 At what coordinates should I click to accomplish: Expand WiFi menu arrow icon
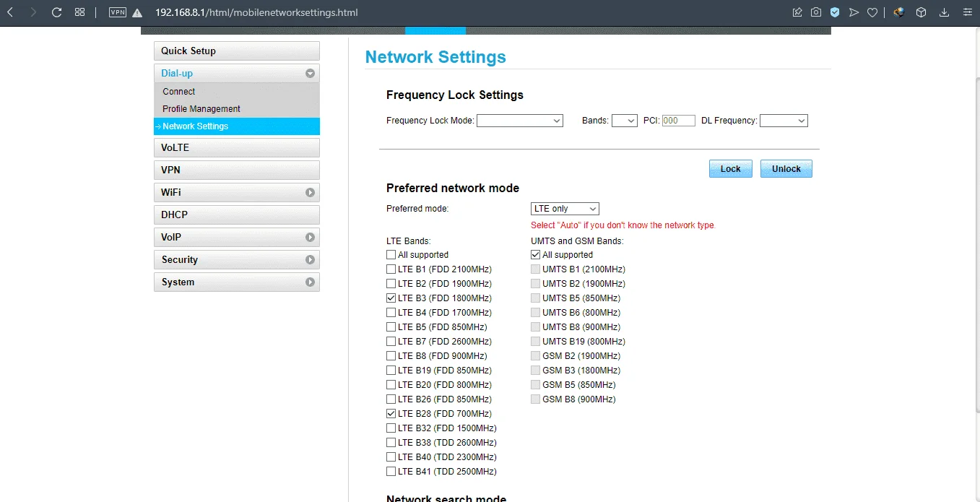pyautogui.click(x=310, y=193)
